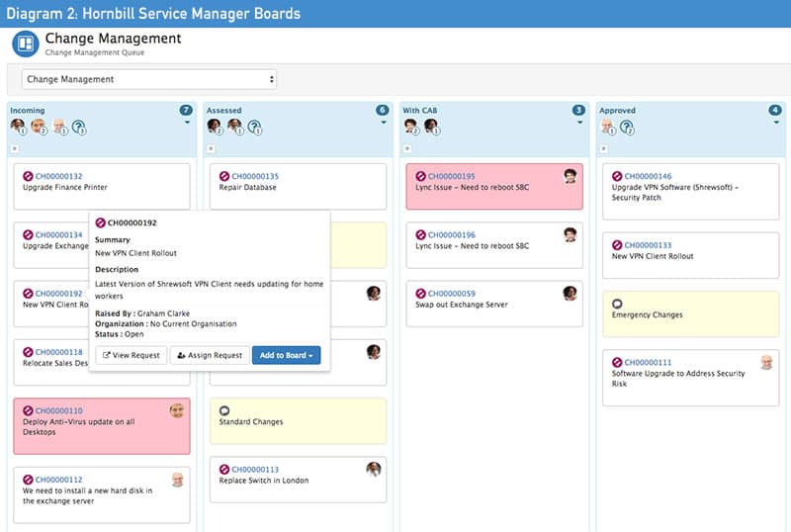Filter Incoming by third user avatar

60,127
